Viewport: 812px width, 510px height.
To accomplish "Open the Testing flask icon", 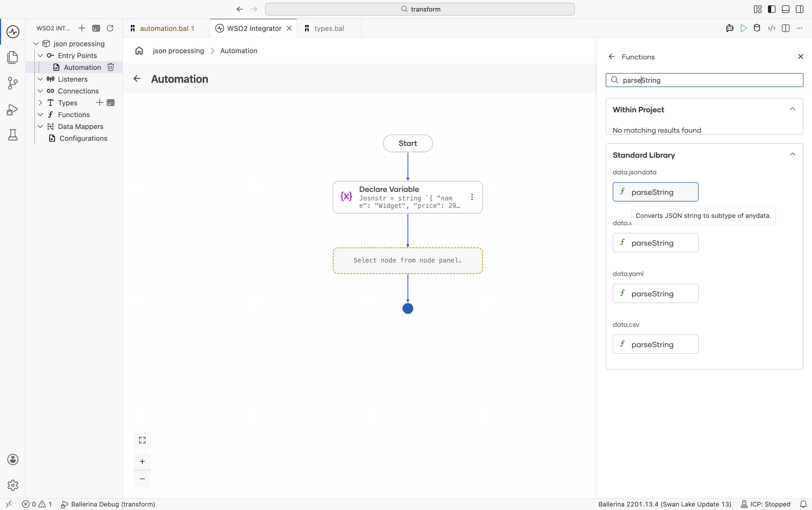I will click(13, 135).
